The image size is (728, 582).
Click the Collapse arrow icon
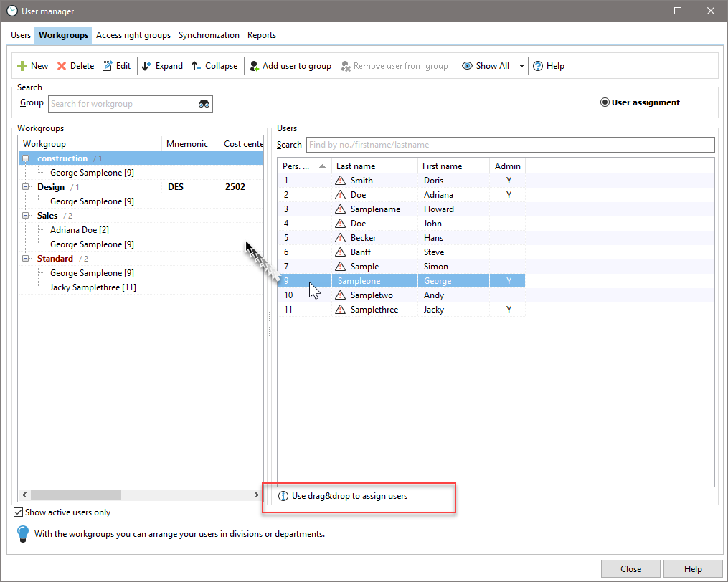point(197,66)
